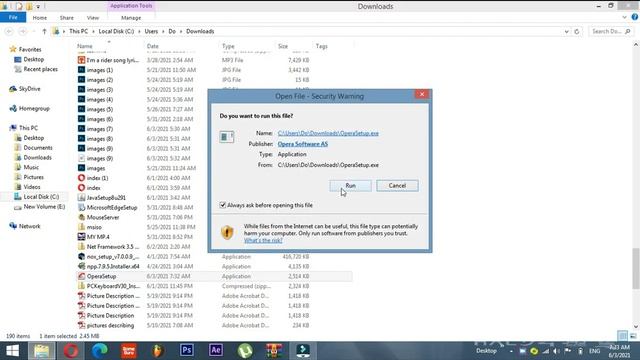The image size is (640, 360).
Task: Open the Share ribbon tab
Action: 67,18
